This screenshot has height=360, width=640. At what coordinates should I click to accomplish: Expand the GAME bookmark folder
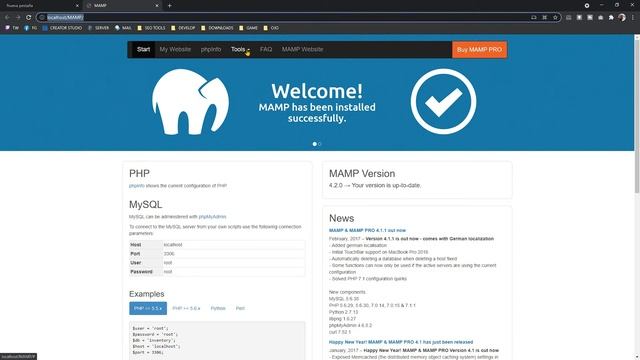tap(248, 28)
